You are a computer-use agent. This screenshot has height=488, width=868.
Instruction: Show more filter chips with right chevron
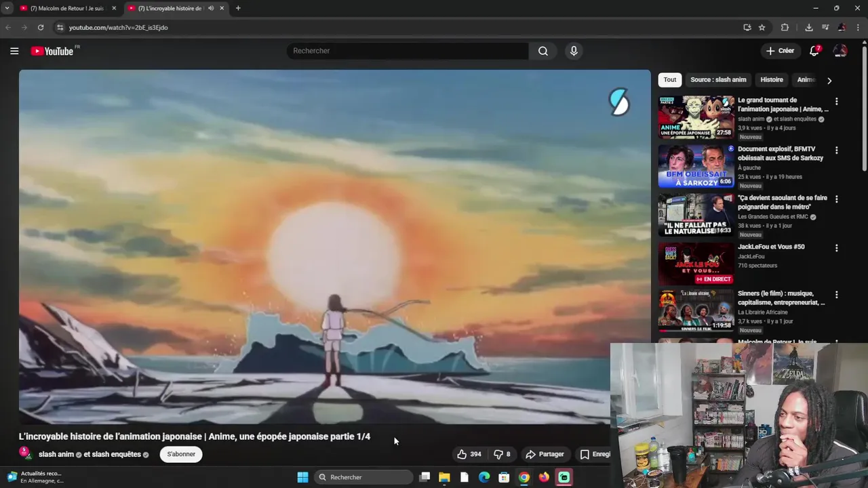[829, 80]
